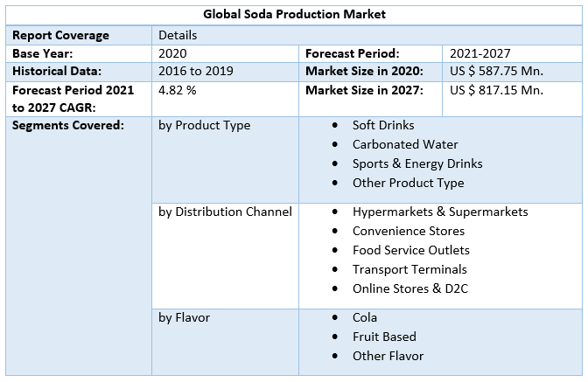Select the Hypermarkets & Supermarkets item
Viewport: 588px width, 382px height.
click(440, 212)
